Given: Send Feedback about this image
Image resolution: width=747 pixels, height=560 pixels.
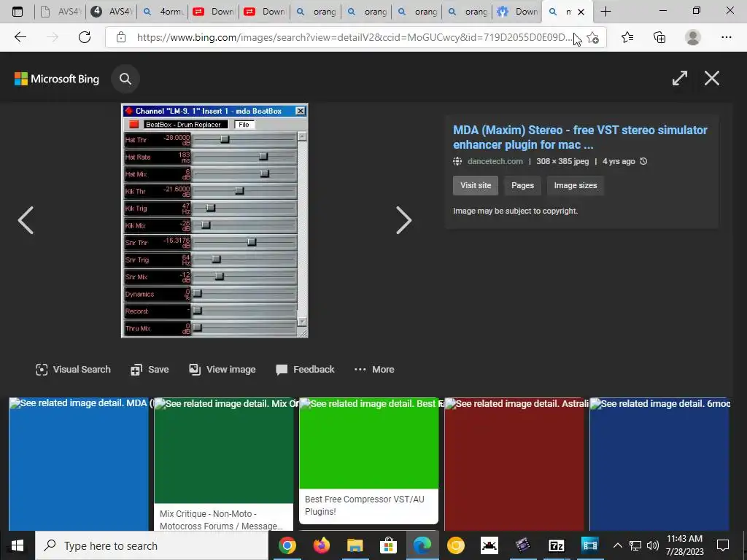Looking at the screenshot, I should coord(305,370).
